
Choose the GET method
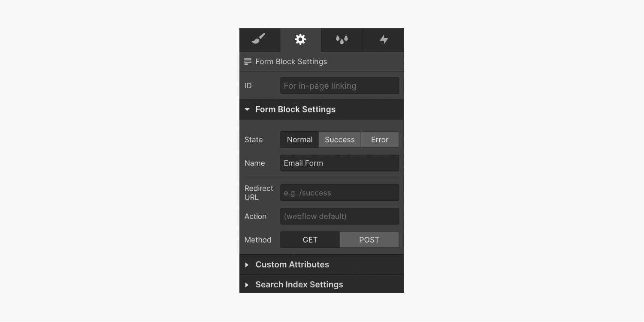pos(310,240)
